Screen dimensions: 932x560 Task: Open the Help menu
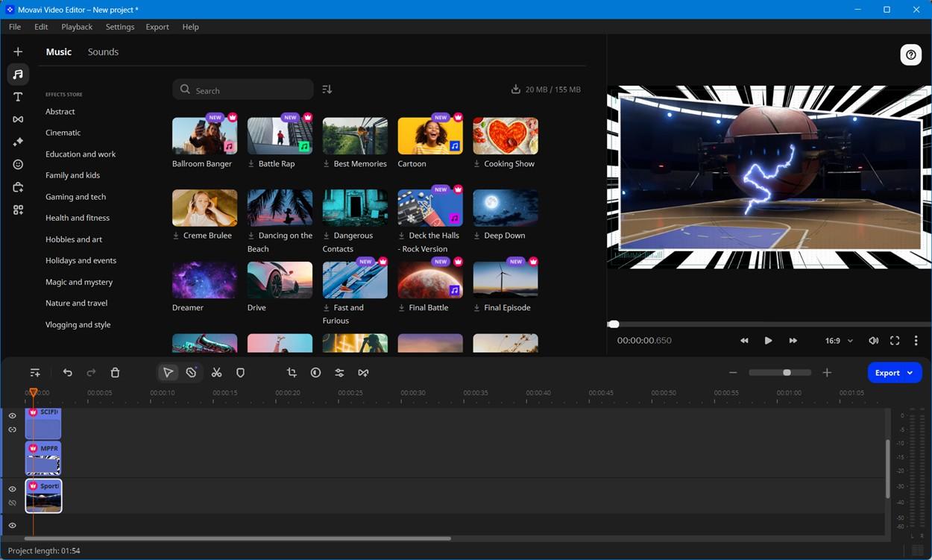coord(191,27)
